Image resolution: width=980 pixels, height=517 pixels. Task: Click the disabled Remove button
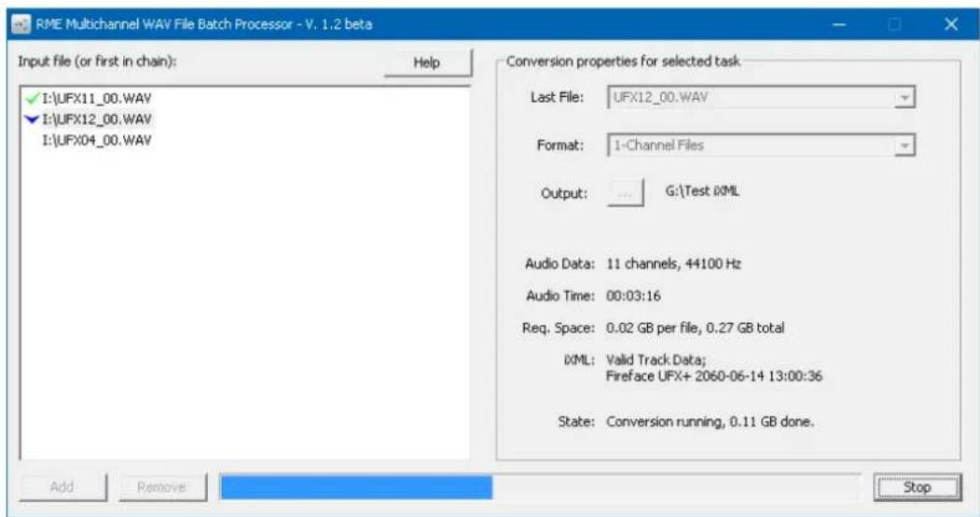pyautogui.click(x=162, y=487)
